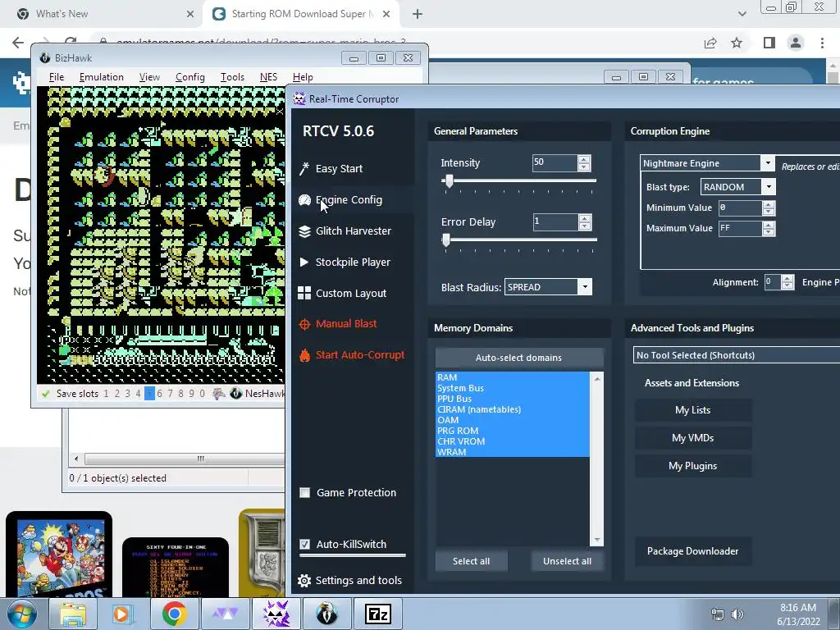Open Settings and tools gear icon
The image size is (840, 630).
(304, 581)
